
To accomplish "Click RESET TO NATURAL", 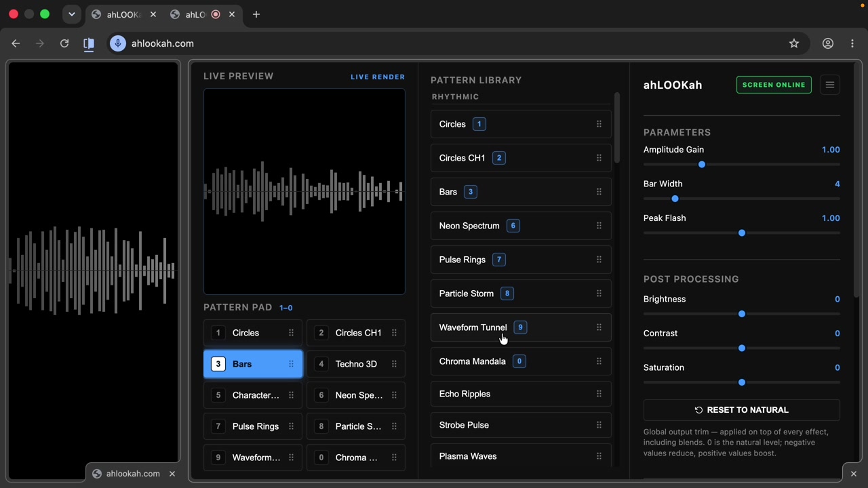I will click(742, 410).
